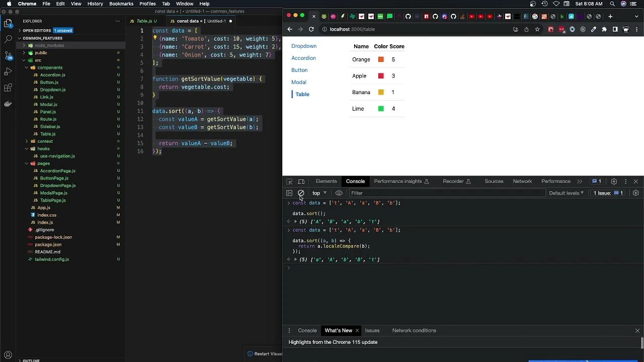Viewport: 644px width, 362px height.
Task: Open the DevTools inspect element tool
Action: 289,181
